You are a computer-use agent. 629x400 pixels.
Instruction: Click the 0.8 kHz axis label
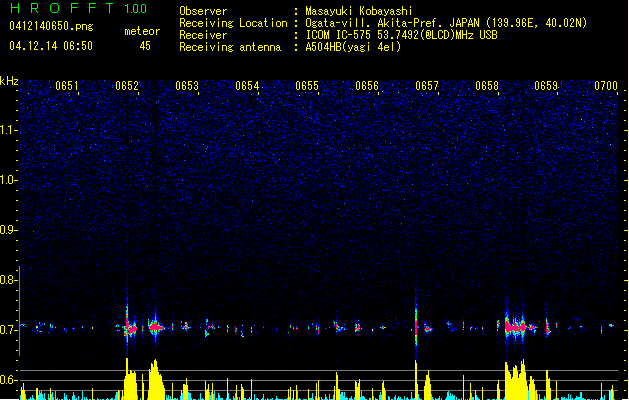pos(8,280)
